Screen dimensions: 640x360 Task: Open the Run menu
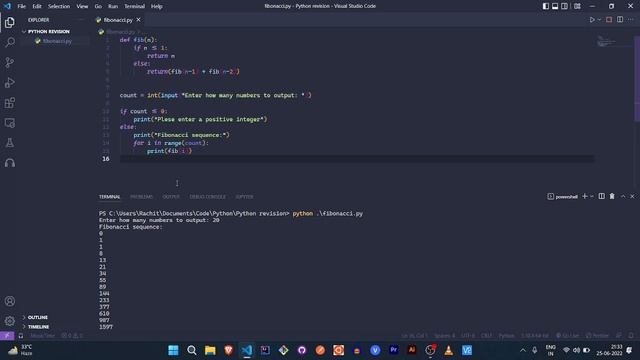[x=113, y=6]
